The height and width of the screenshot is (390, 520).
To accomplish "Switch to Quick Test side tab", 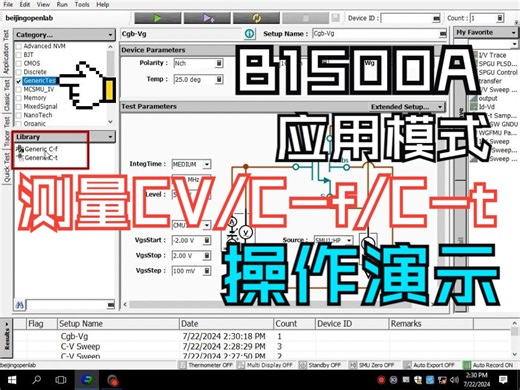I will pos(6,167).
